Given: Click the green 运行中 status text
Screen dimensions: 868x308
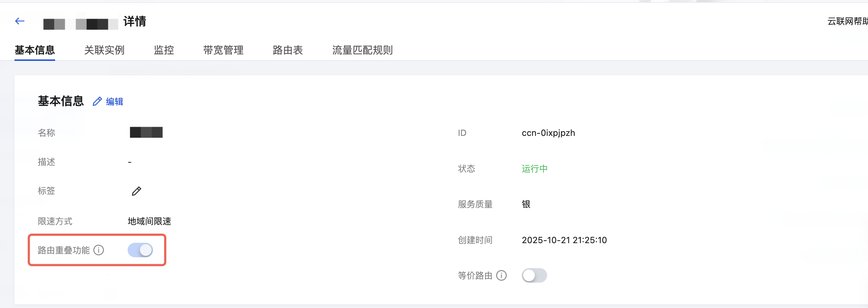Looking at the screenshot, I should (x=535, y=169).
